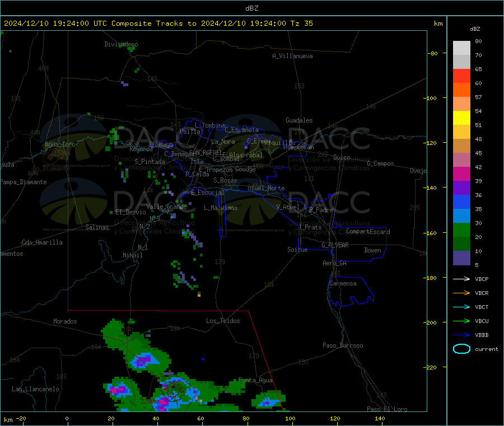Click the cyan VBCT arrow legend symbol
Viewport: 504px width, 426px height.
point(461,307)
